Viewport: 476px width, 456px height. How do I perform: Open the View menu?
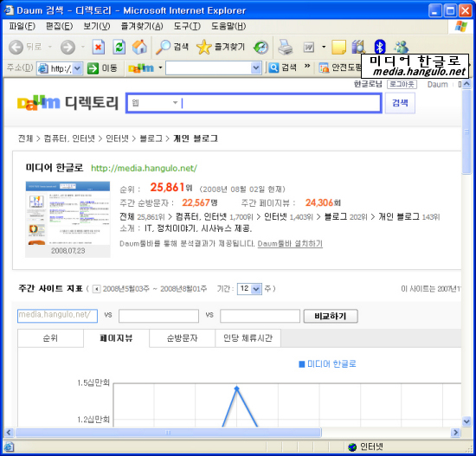click(x=97, y=27)
